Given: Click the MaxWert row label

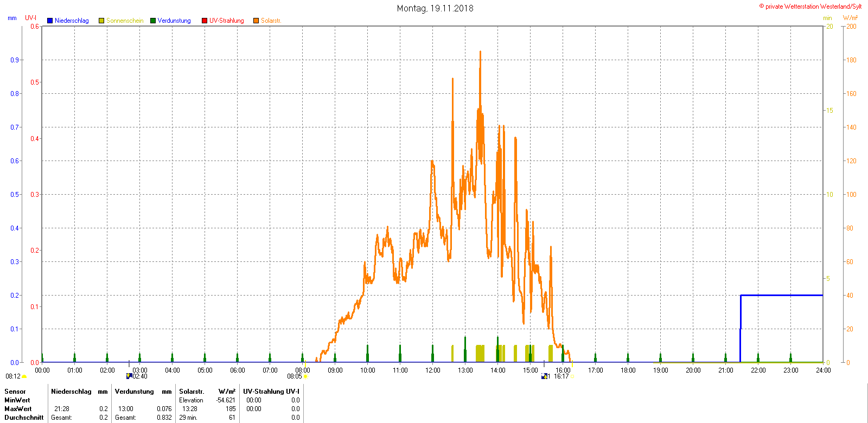Looking at the screenshot, I should tap(18, 409).
